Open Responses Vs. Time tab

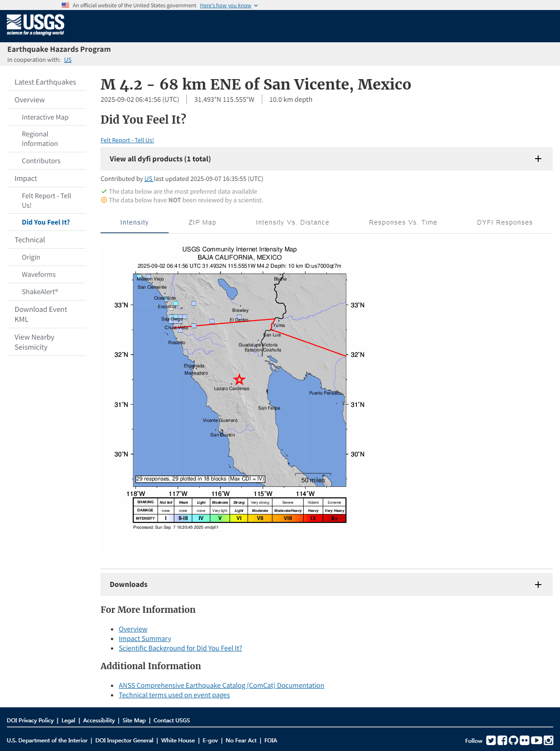click(403, 222)
